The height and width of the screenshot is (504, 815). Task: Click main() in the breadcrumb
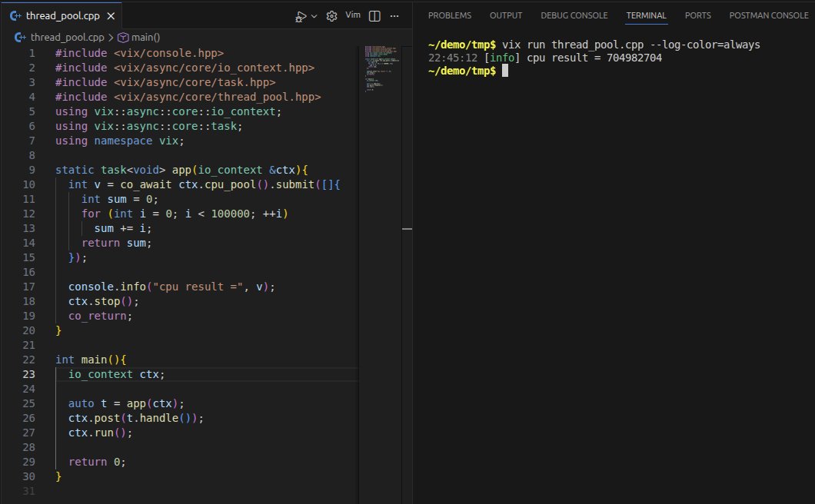tap(145, 38)
